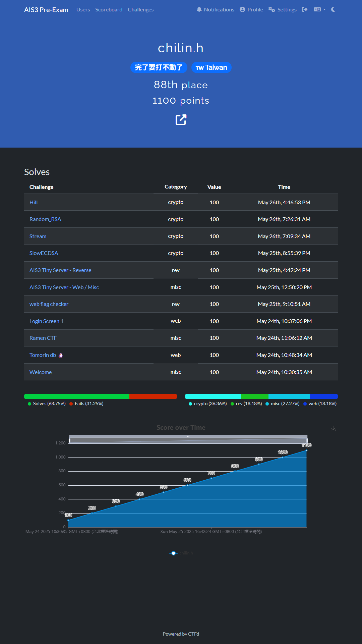Click the penguin icon beside Tomorin db

click(61, 355)
